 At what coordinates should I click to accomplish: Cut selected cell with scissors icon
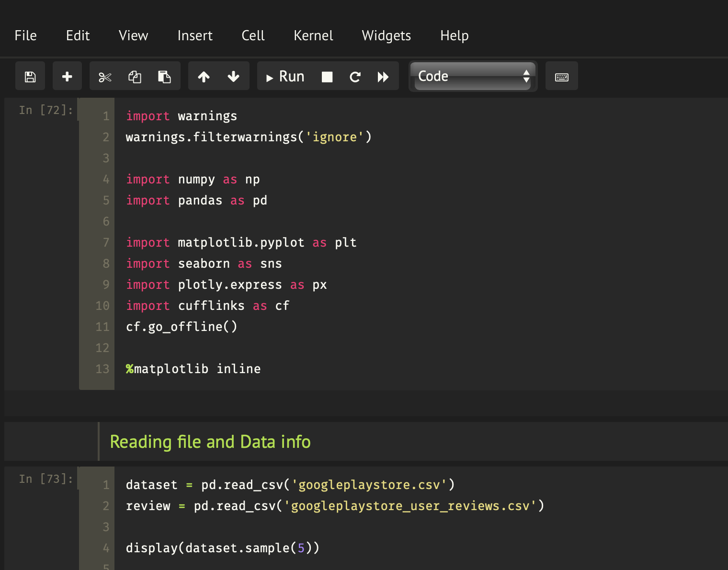pyautogui.click(x=105, y=77)
